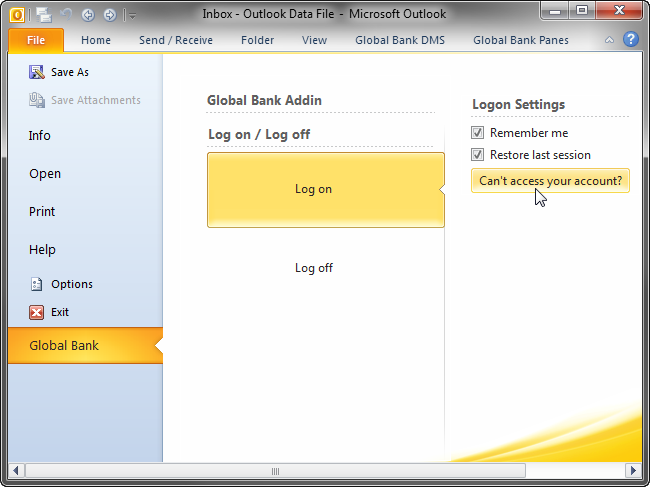This screenshot has height=487, width=650.
Task: Click the Exit label text
Action: coord(60,312)
